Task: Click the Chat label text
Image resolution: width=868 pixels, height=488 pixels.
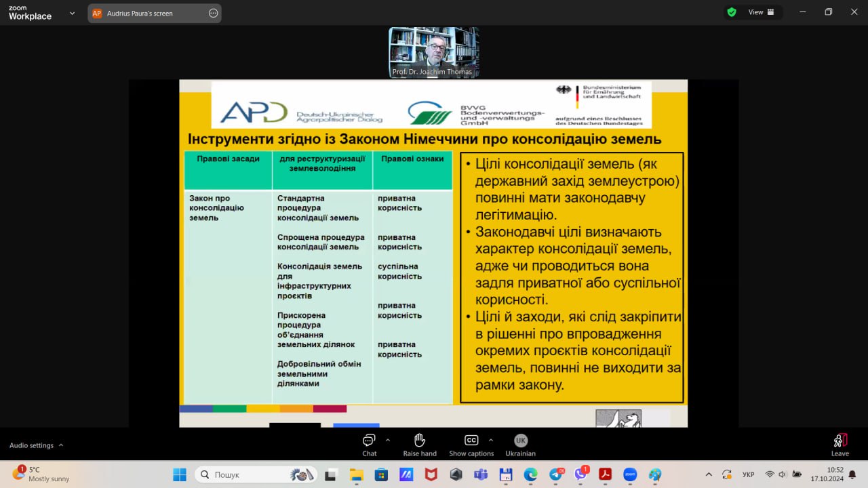Action: 369,453
